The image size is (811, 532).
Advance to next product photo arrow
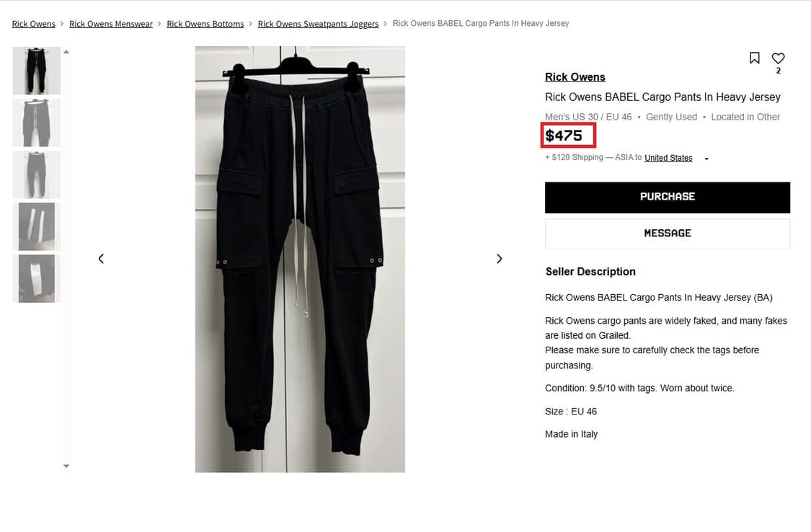pos(499,259)
